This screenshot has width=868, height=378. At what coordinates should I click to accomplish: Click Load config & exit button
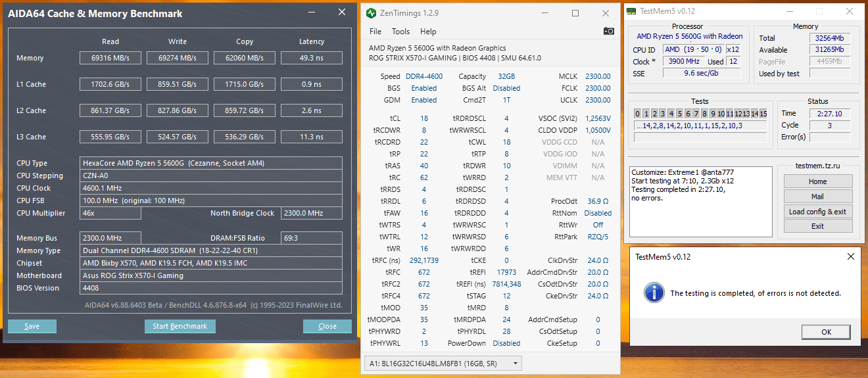(818, 212)
